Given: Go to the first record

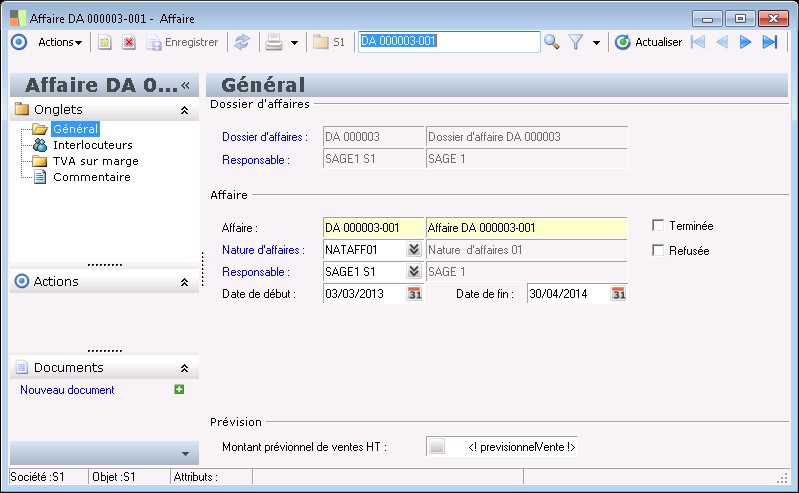Looking at the screenshot, I should click(x=698, y=42).
